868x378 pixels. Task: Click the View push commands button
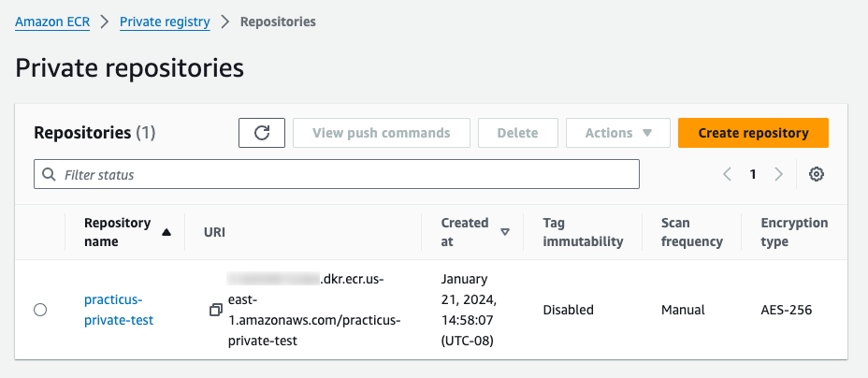(381, 133)
